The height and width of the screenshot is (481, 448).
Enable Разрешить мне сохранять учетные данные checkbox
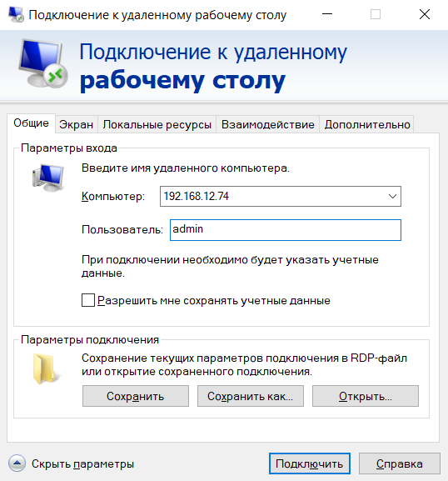pyautogui.click(x=88, y=300)
